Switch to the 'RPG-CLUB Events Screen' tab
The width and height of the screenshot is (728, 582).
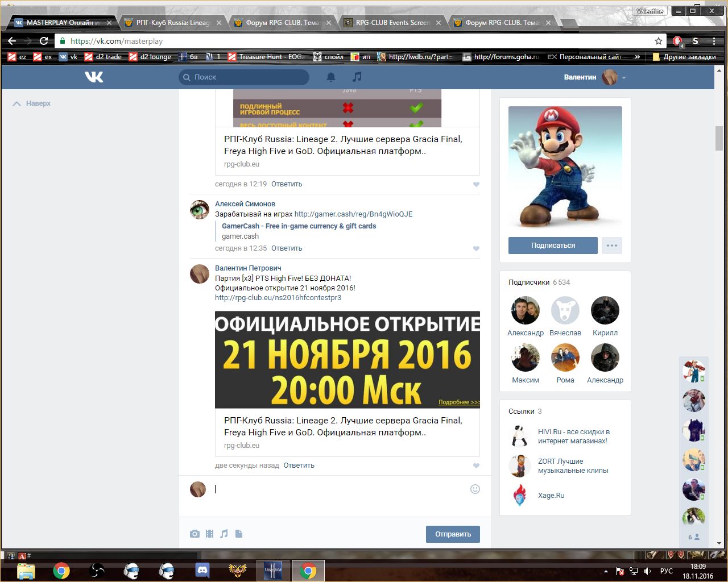coord(392,23)
